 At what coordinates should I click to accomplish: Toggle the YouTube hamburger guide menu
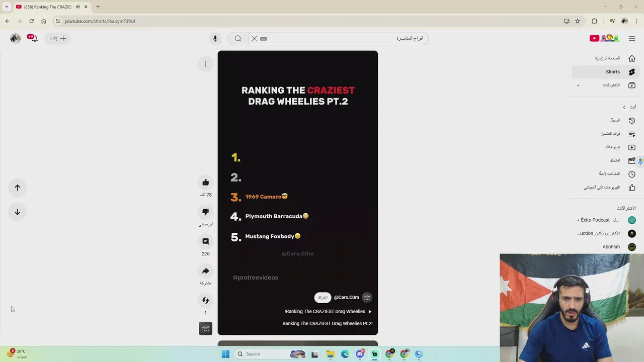coord(631,38)
